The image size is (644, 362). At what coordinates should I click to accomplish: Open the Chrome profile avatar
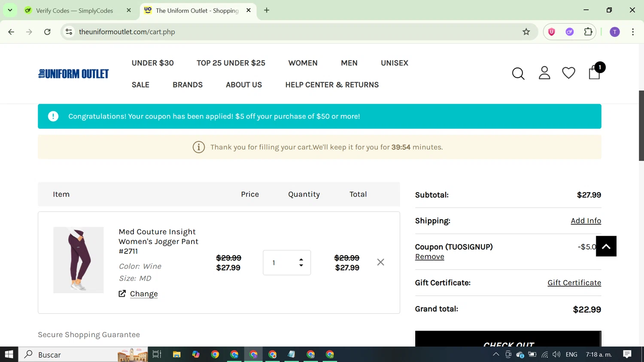click(615, 32)
